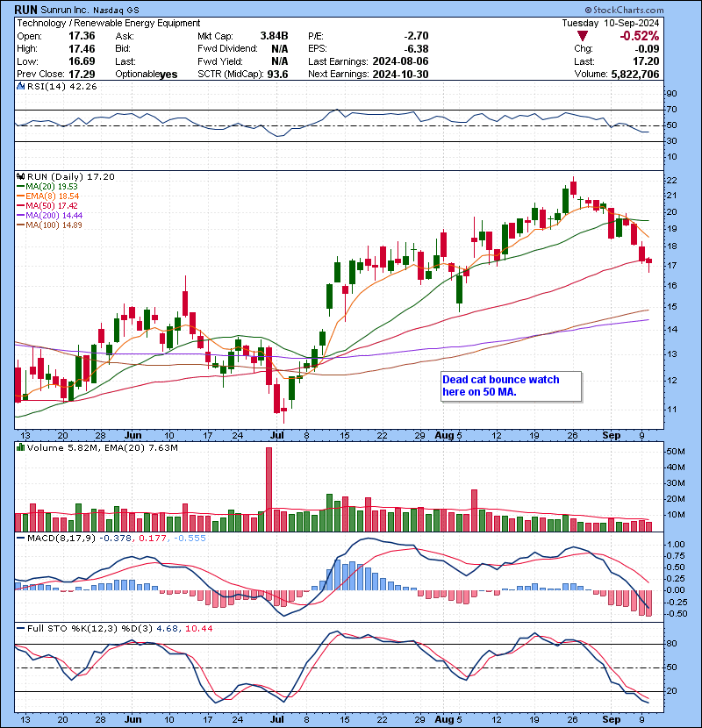Click the SCTR (MidCap) 93.6 value

pos(277,74)
